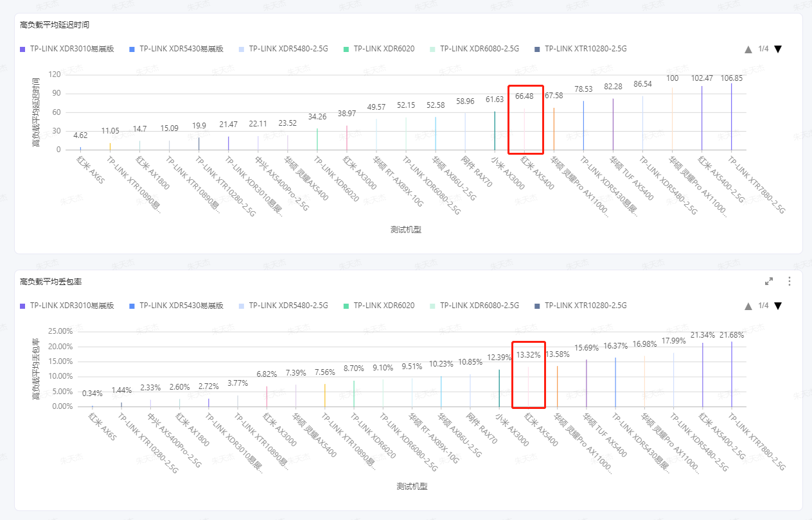This screenshot has width=812, height=520.
Task: Click the 1/4 legend page indicator in 丢包率 chart
Action: point(763,306)
